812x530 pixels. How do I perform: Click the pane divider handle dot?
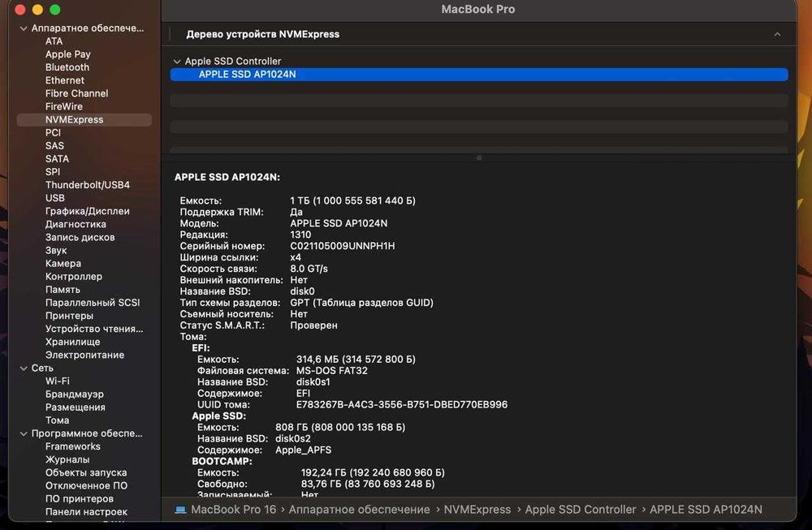coord(479,157)
